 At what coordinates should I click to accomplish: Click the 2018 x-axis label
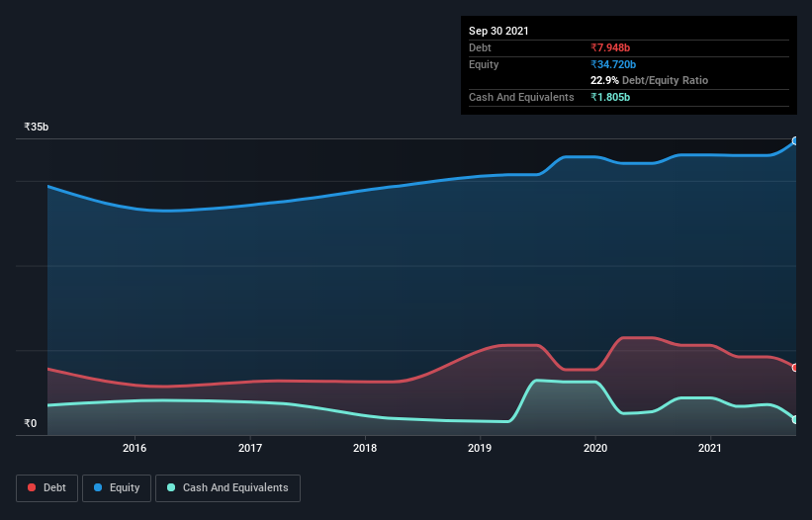(365, 448)
